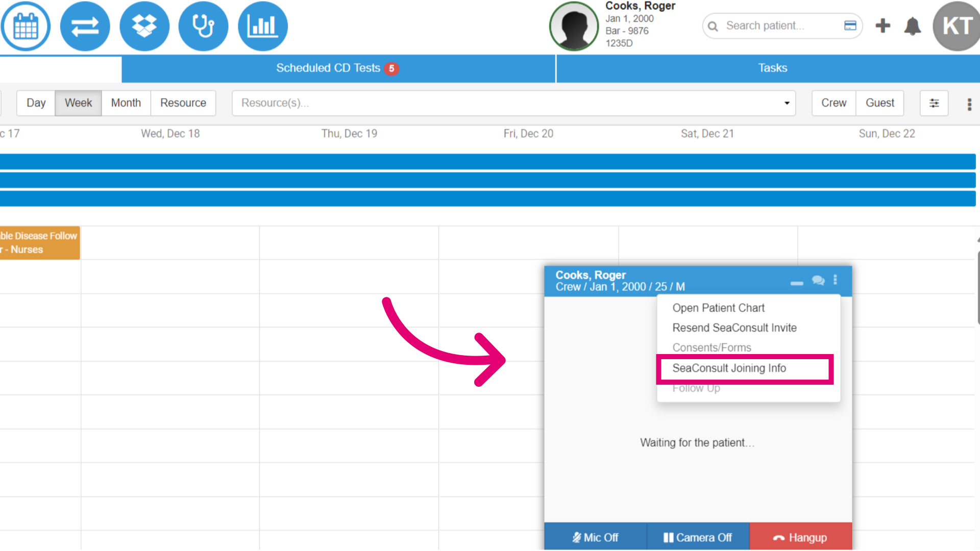Filter by Guest
This screenshot has width=980, height=551.
[x=880, y=103]
